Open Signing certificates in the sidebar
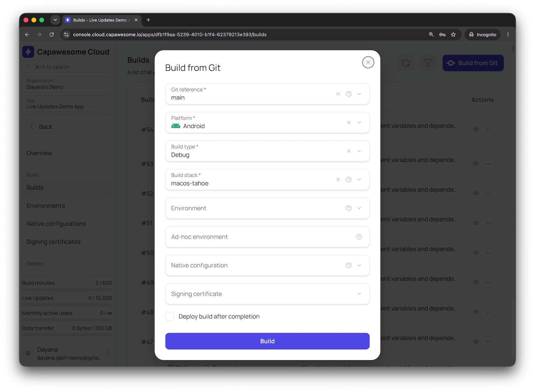Viewport: 535px width, 392px height. [54, 242]
